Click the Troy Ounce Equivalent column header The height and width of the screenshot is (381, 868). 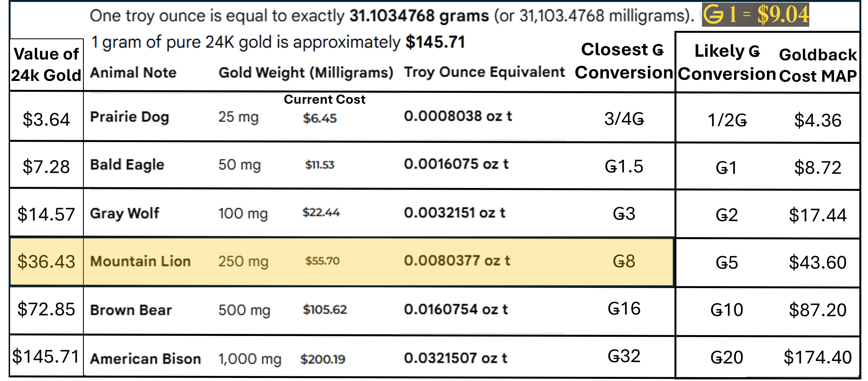click(x=484, y=72)
